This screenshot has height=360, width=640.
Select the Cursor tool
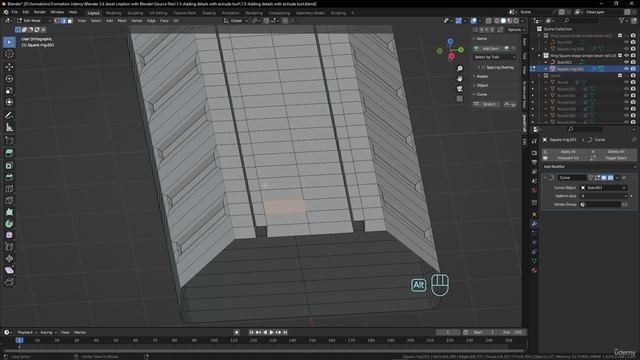pos(9,54)
